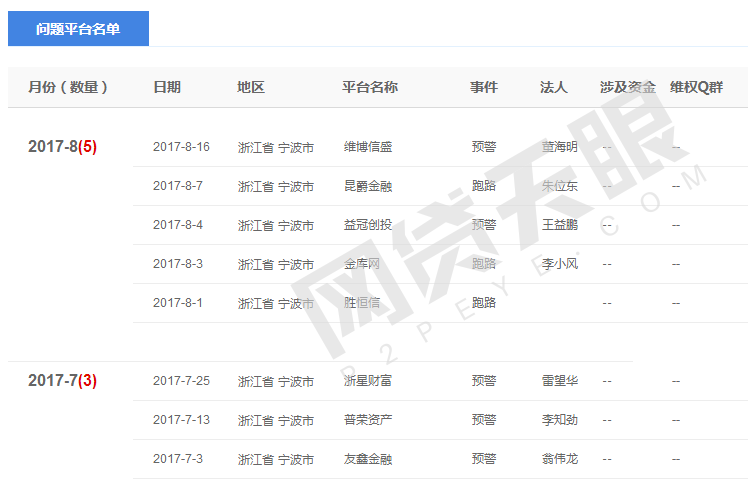748x483 pixels.
Task: Click 浙江省 宁波市 in the 2017-8-16 row
Action: click(276, 147)
